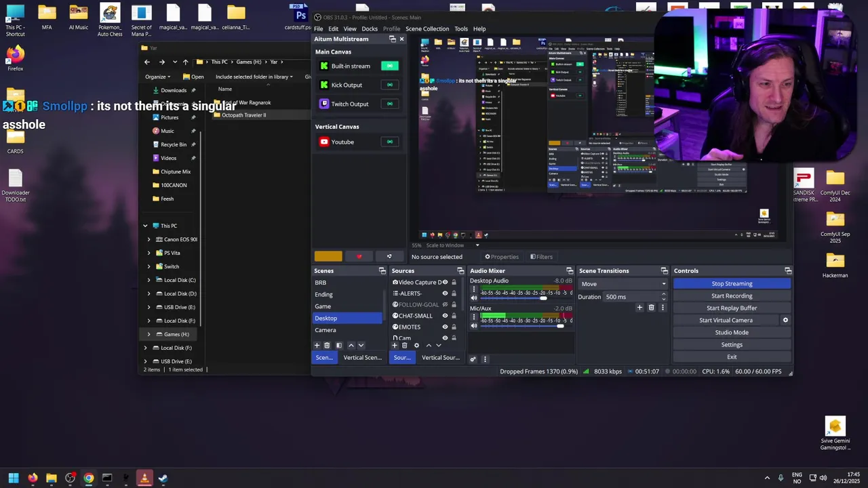Open Audio Mixer advanced properties gears icon
Viewport: 868px width, 488px height.
[473, 359]
